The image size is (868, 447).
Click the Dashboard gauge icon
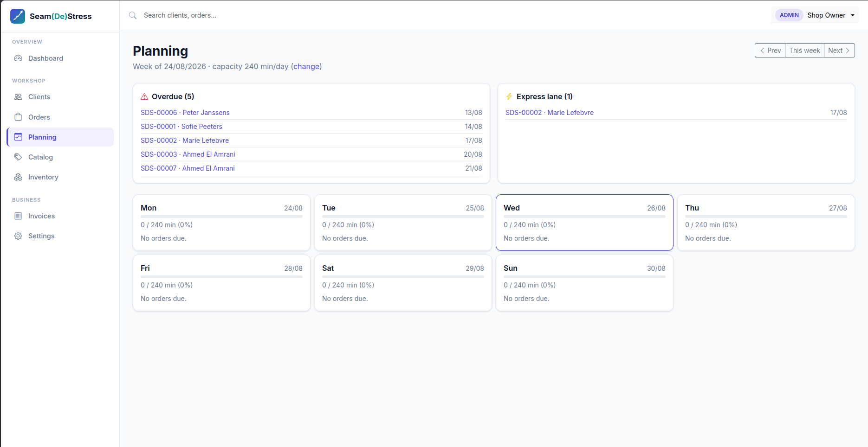tap(18, 58)
